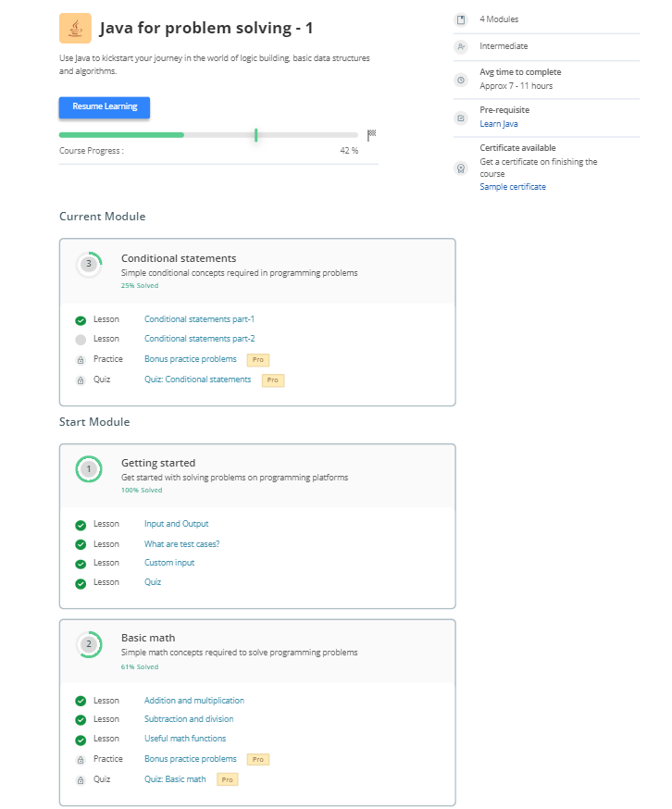This screenshot has height=809, width=672.
Task: Click green checkmark for Addition and multiplication
Action: pyautogui.click(x=81, y=701)
